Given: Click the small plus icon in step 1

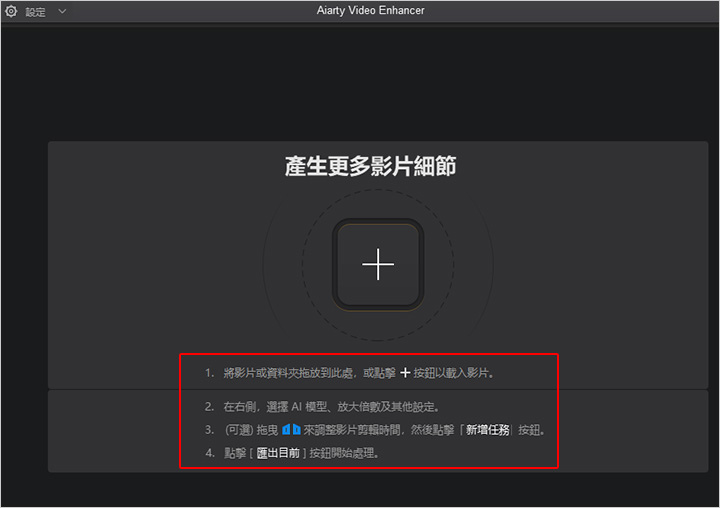Looking at the screenshot, I should click(x=405, y=373).
